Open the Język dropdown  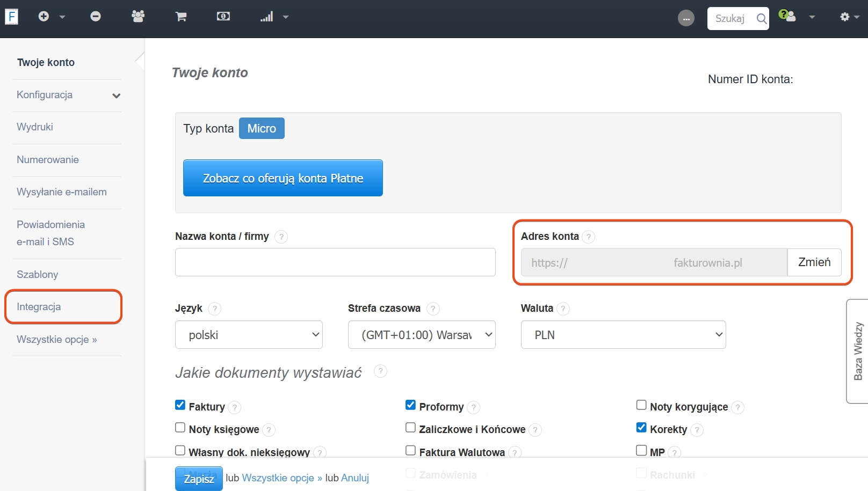249,335
